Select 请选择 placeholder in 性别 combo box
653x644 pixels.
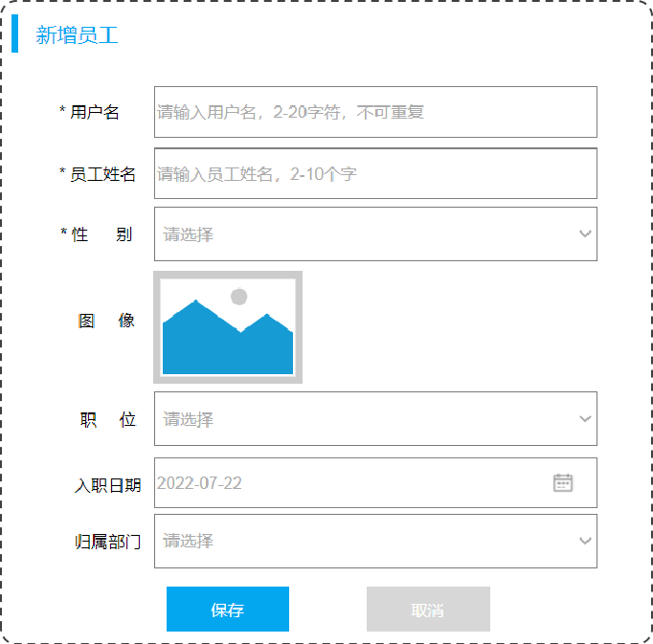tap(188, 234)
